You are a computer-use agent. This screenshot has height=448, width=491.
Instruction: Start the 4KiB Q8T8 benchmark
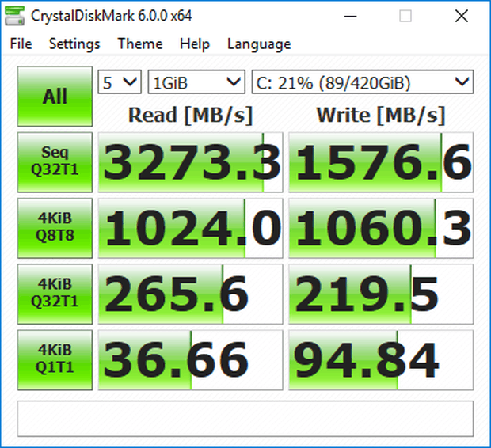pos(55,228)
